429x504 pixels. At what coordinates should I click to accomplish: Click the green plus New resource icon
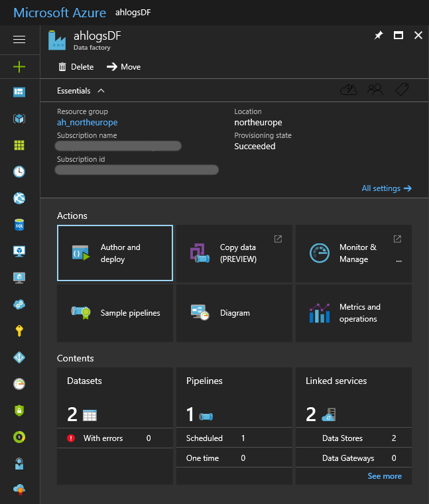(19, 67)
